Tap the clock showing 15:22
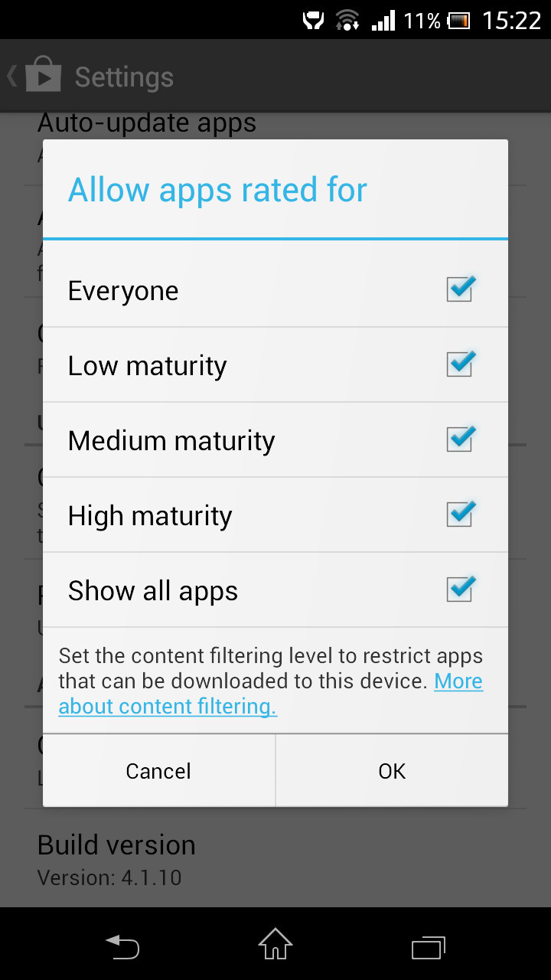The height and width of the screenshot is (980, 551). (x=511, y=21)
